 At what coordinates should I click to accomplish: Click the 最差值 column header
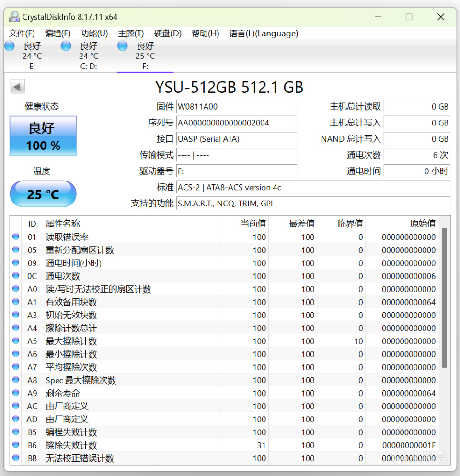coord(293,224)
